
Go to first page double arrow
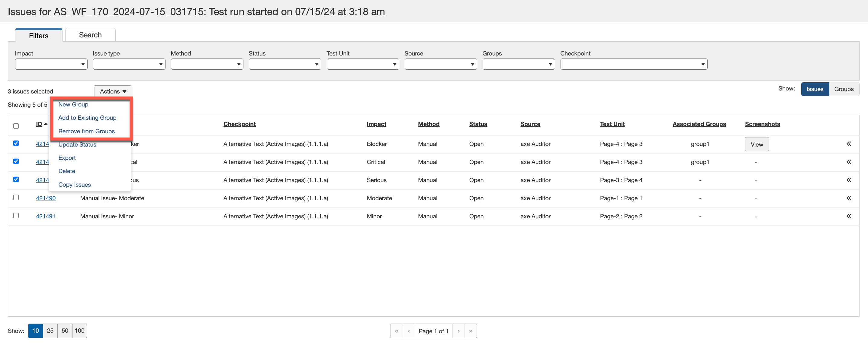coord(396,331)
